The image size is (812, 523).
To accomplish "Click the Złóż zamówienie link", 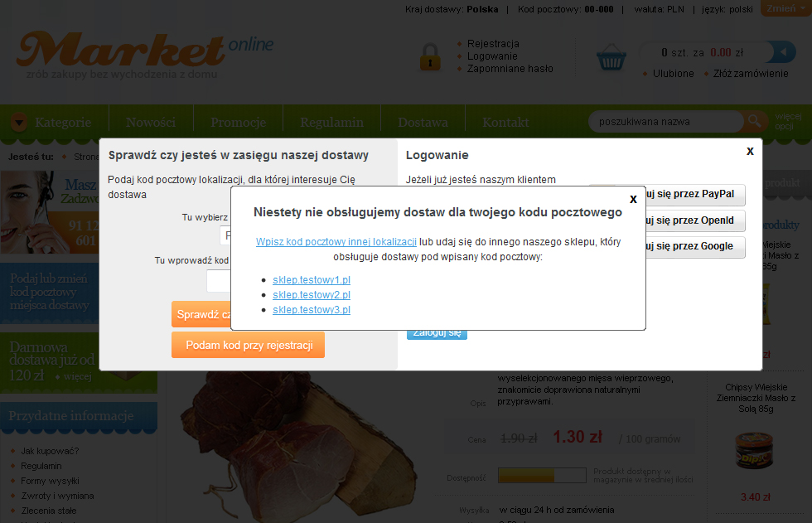I will 751,74.
